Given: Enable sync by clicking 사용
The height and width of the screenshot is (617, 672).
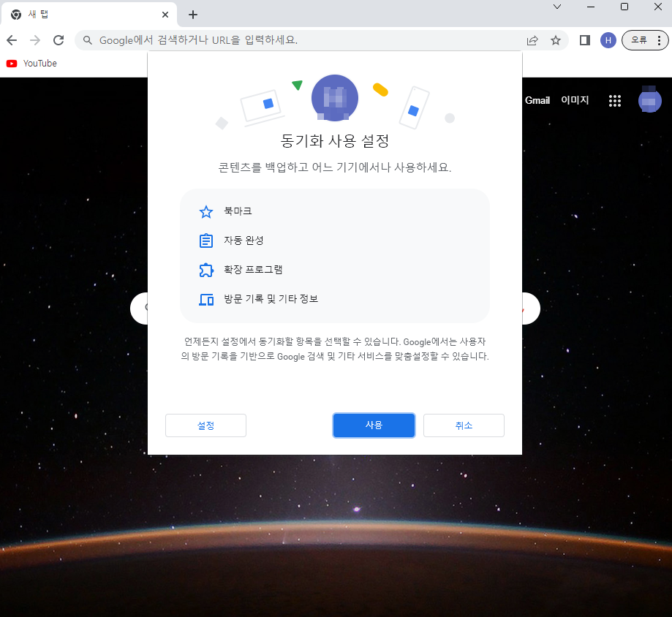Looking at the screenshot, I should coord(374,425).
